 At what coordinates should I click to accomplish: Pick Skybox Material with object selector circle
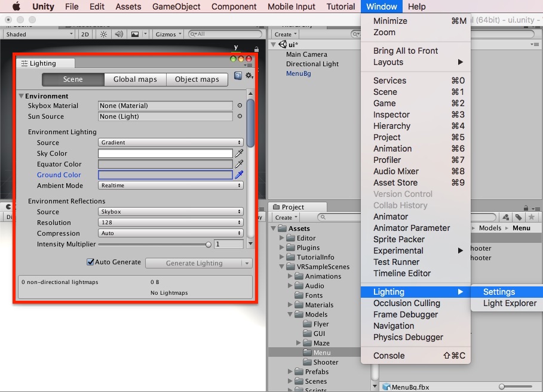(x=240, y=106)
